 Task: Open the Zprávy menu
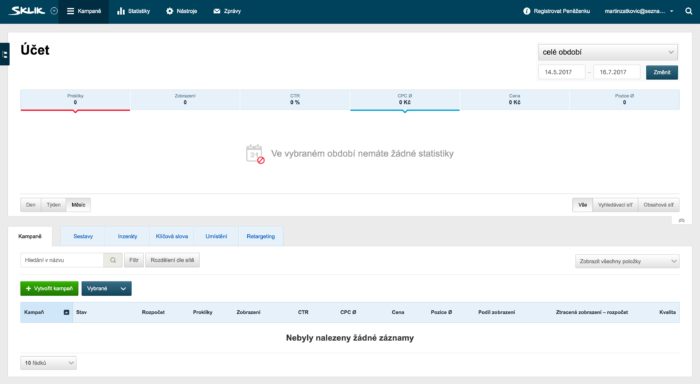pos(227,11)
